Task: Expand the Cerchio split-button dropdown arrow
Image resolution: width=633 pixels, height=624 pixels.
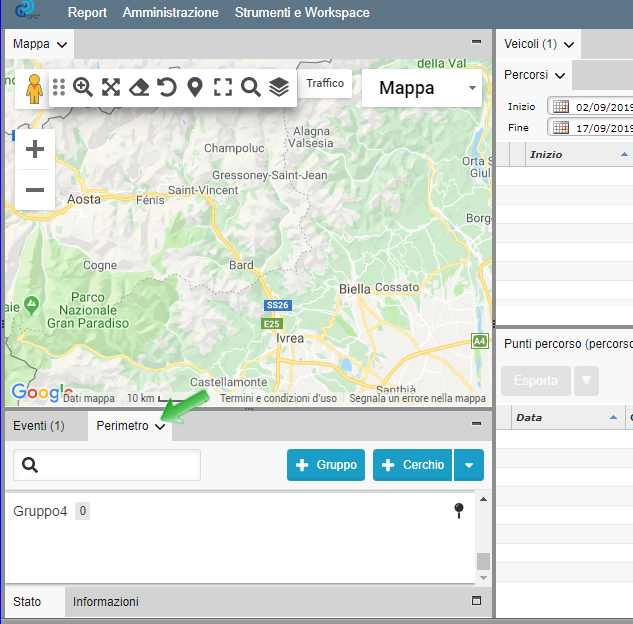Action: [469, 465]
